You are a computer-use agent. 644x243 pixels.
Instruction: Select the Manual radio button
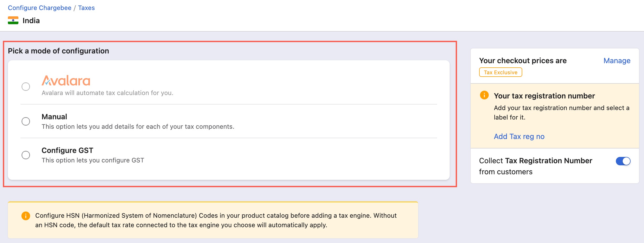(26, 121)
